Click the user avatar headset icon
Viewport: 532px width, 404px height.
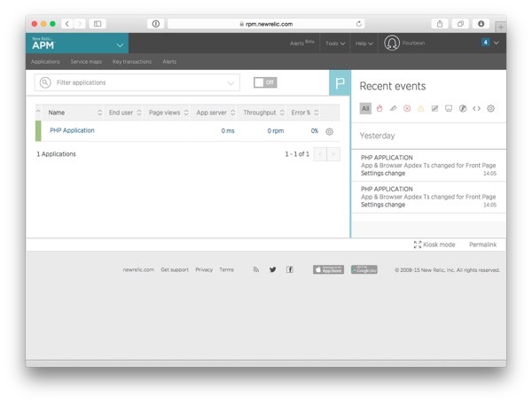pyautogui.click(x=392, y=43)
